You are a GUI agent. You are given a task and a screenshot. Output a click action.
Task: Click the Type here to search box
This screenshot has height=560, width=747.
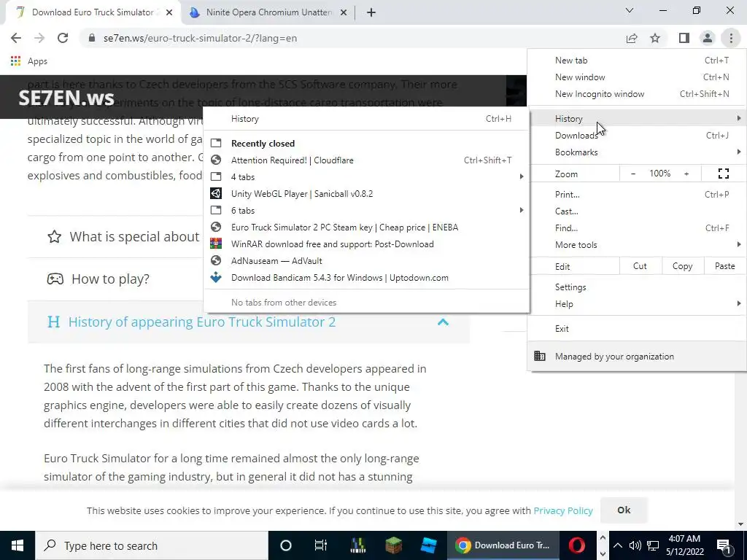152,545
